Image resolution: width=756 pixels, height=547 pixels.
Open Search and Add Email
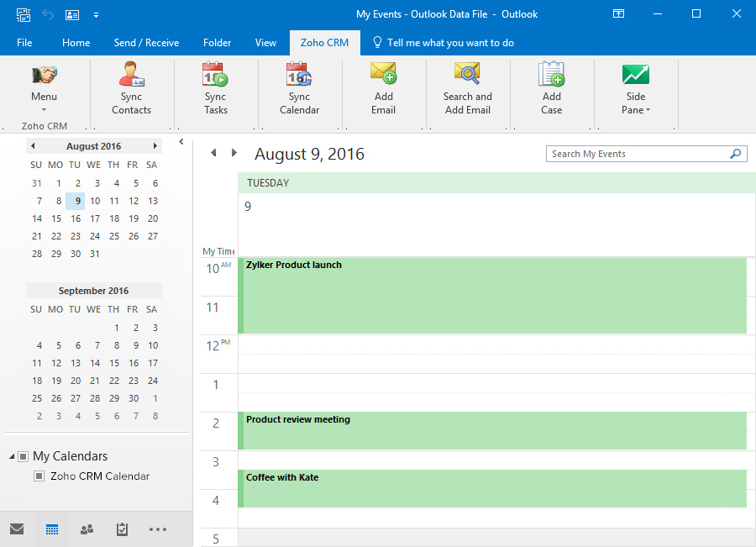(x=467, y=76)
